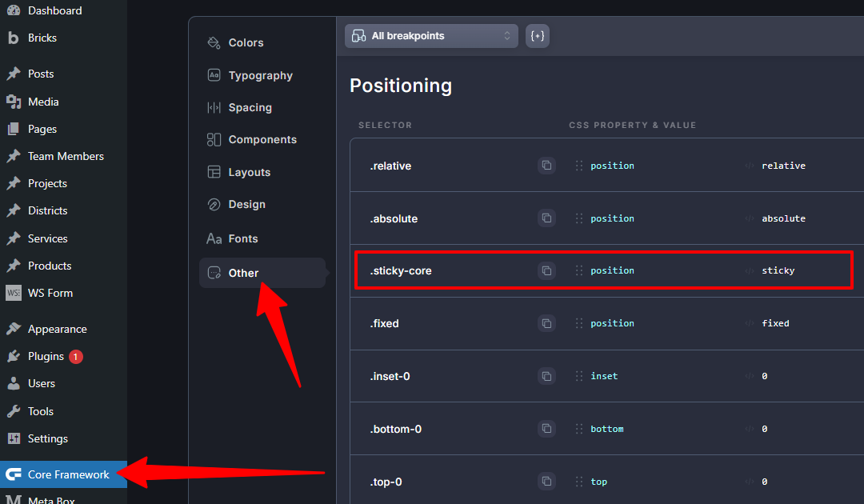This screenshot has width=864, height=504.
Task: Click the 'top' property field
Action: [599, 482]
